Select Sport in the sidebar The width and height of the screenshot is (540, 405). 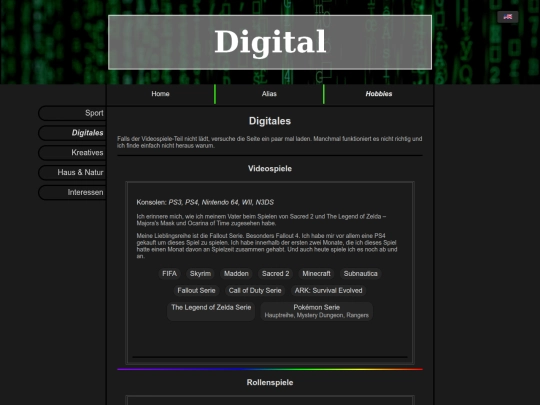pyautogui.click(x=72, y=113)
